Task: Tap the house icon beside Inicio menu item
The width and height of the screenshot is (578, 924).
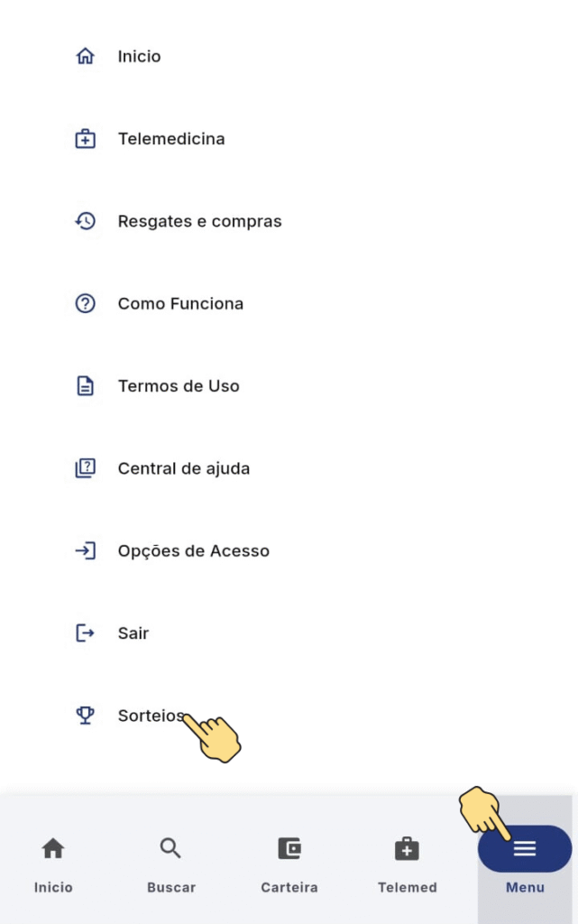Action: click(x=86, y=56)
